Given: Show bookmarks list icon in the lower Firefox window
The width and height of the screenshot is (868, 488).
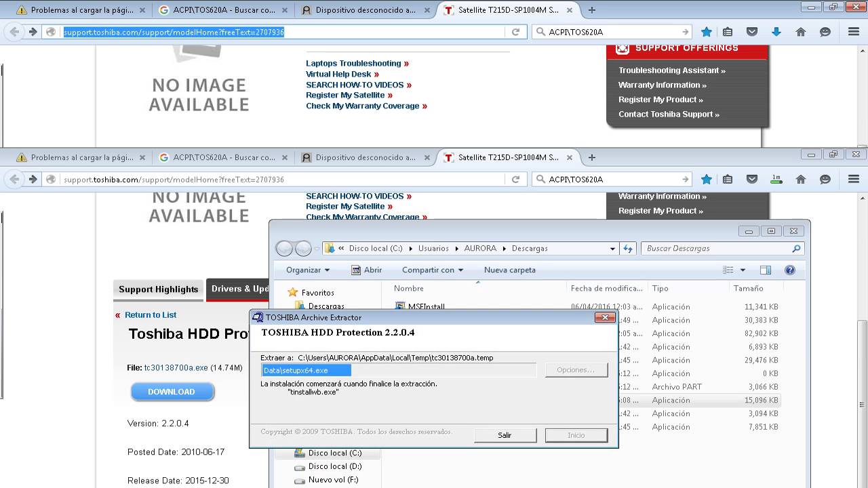Looking at the screenshot, I should 728,180.
